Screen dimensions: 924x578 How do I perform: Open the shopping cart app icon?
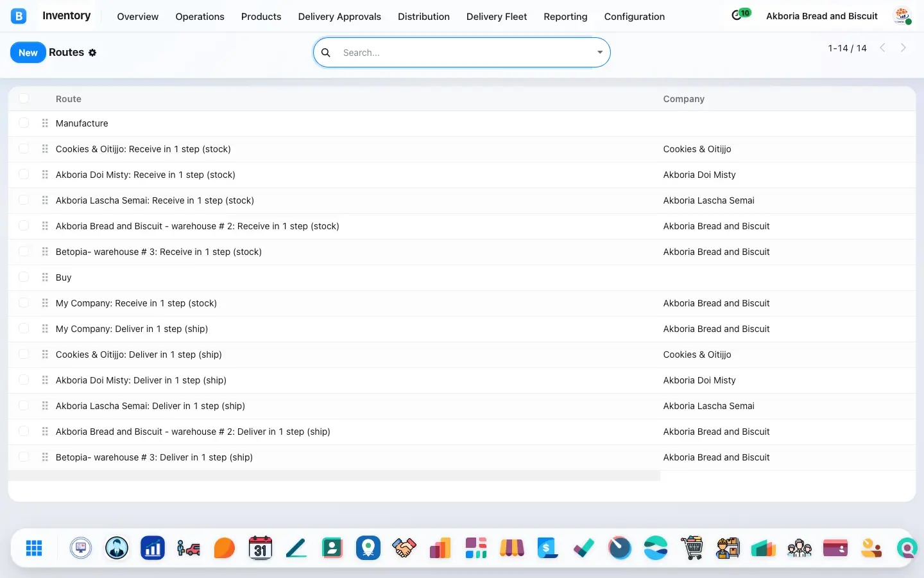tap(692, 548)
